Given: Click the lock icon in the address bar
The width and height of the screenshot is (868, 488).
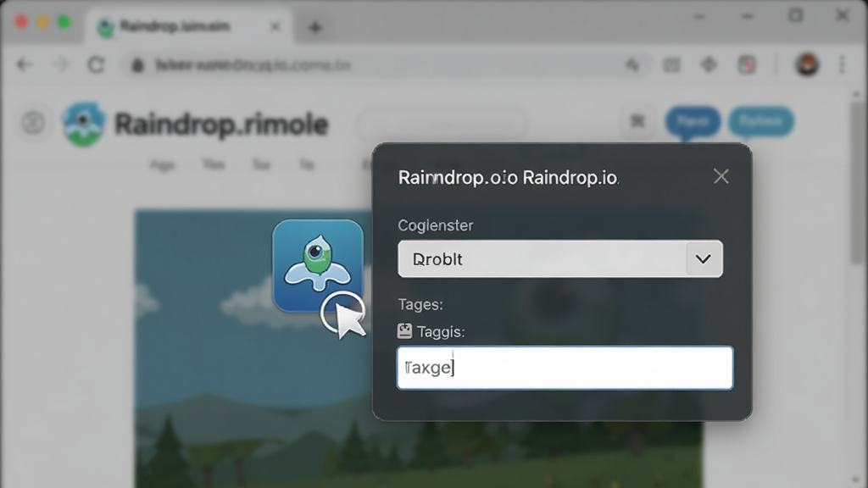Looking at the screenshot, I should pos(137,66).
